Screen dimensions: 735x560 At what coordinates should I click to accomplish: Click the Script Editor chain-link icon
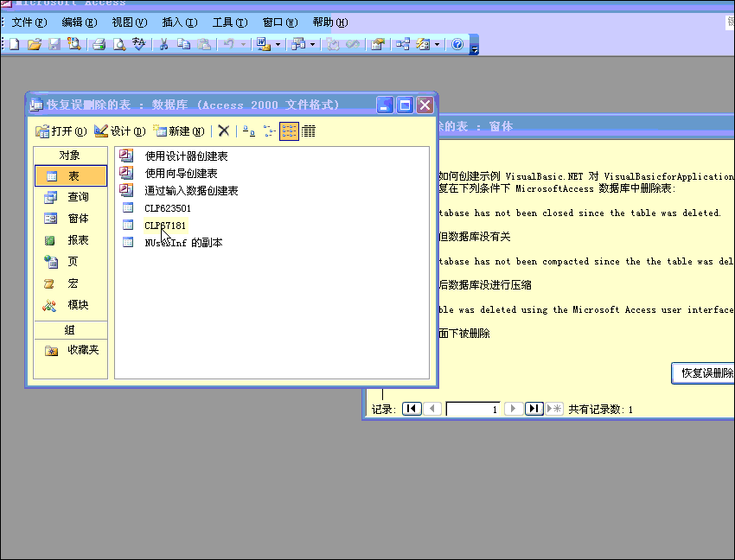point(353,45)
